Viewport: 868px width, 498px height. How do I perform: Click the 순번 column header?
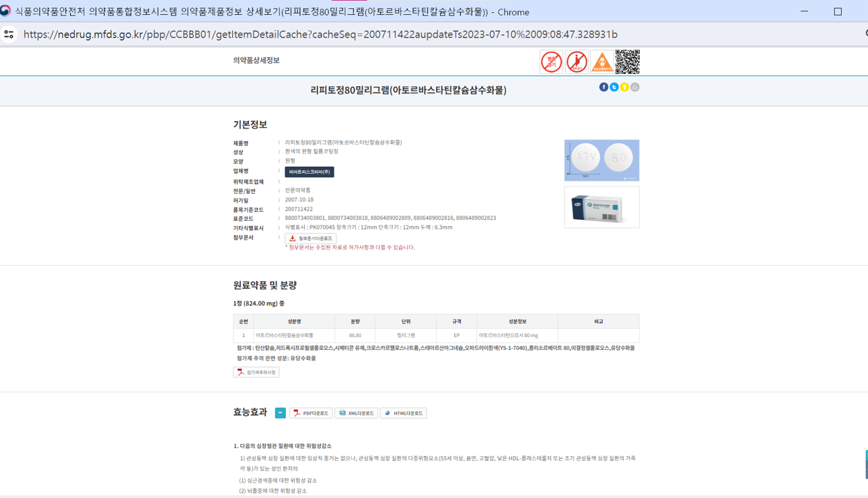[244, 322]
